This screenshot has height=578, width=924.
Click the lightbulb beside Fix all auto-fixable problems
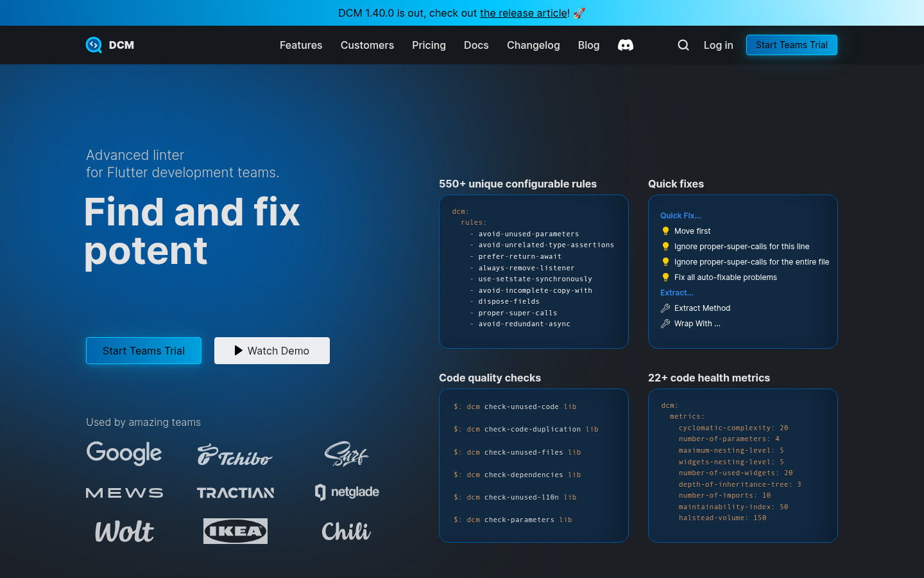point(665,277)
